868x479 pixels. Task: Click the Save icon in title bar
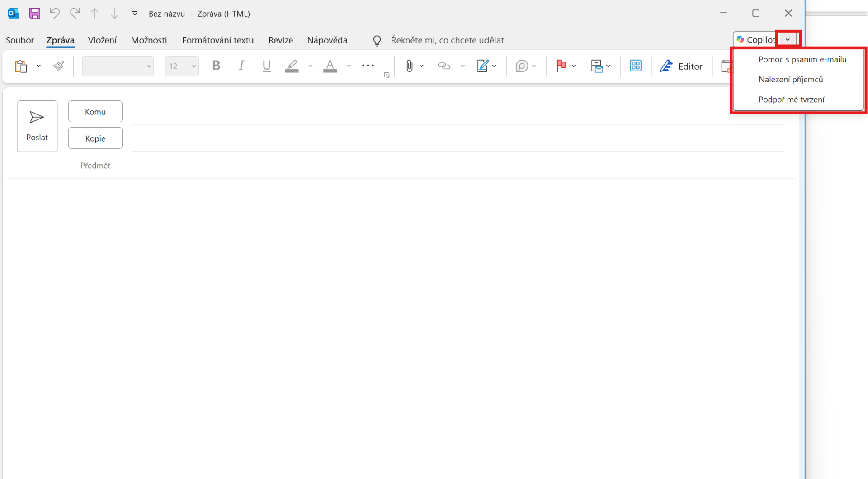click(34, 14)
